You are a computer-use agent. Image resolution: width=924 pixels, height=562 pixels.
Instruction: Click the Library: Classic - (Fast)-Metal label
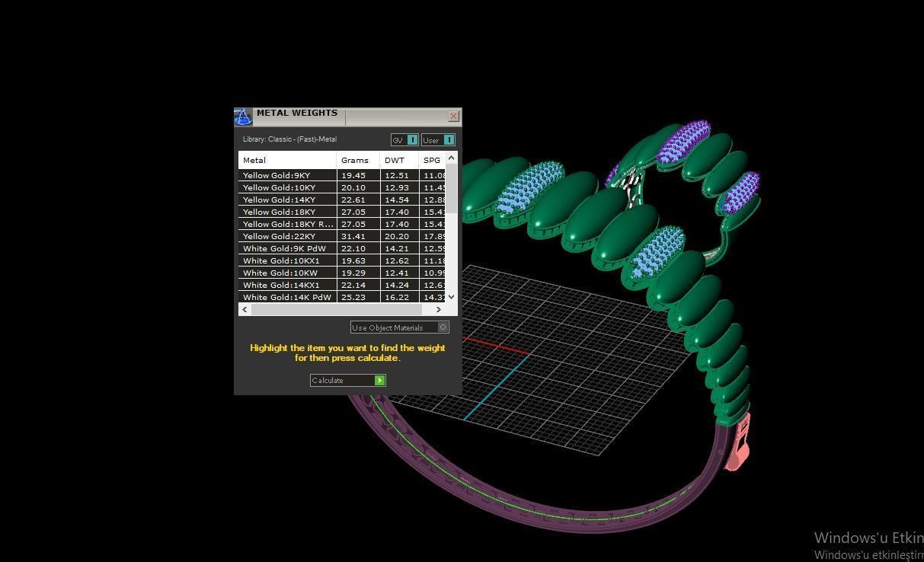[289, 139]
